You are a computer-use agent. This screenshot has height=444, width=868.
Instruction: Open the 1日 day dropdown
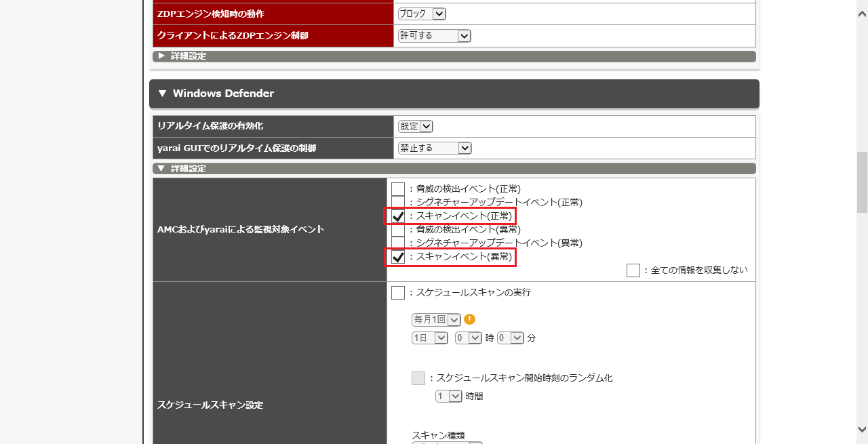(x=430, y=338)
